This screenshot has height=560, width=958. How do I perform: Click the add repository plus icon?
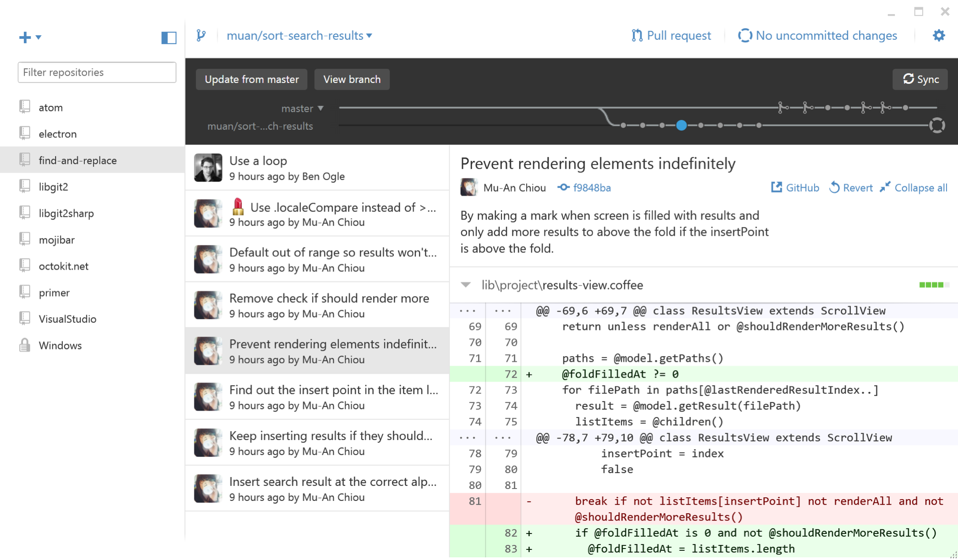coord(25,37)
